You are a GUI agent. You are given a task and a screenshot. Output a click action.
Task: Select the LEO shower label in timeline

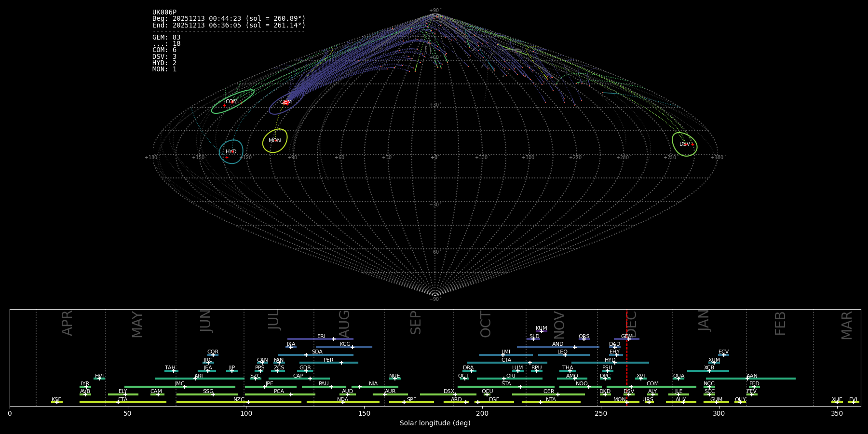(x=562, y=352)
